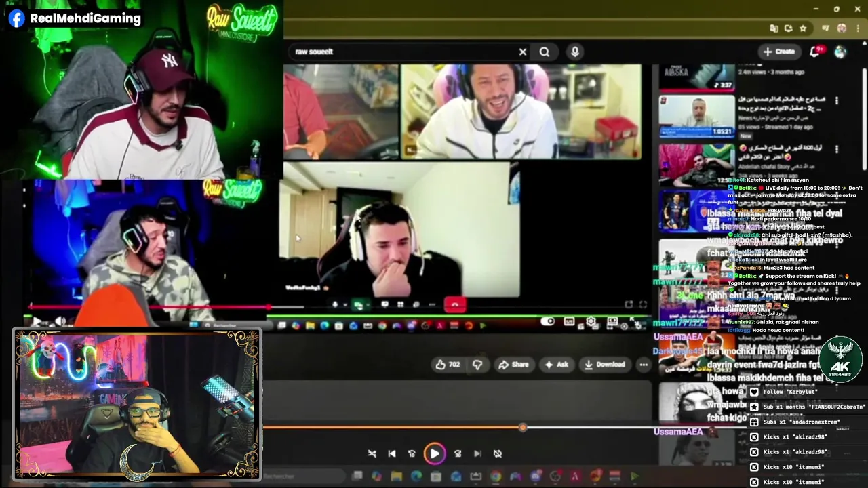
Task: Click the RealMehdiGaming Facebook label
Action: pyautogui.click(x=75, y=18)
